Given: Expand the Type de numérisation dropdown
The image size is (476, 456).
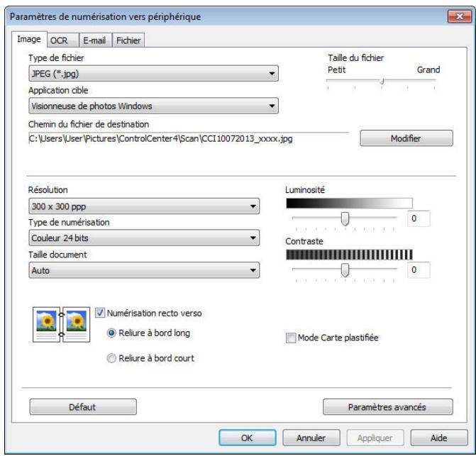Looking at the screenshot, I should click(144, 238).
